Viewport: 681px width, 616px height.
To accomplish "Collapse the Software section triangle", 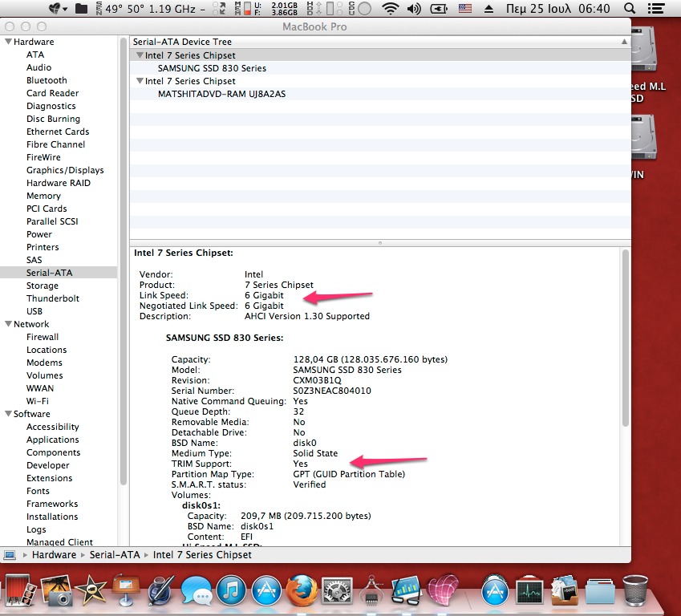I will tap(8, 414).
